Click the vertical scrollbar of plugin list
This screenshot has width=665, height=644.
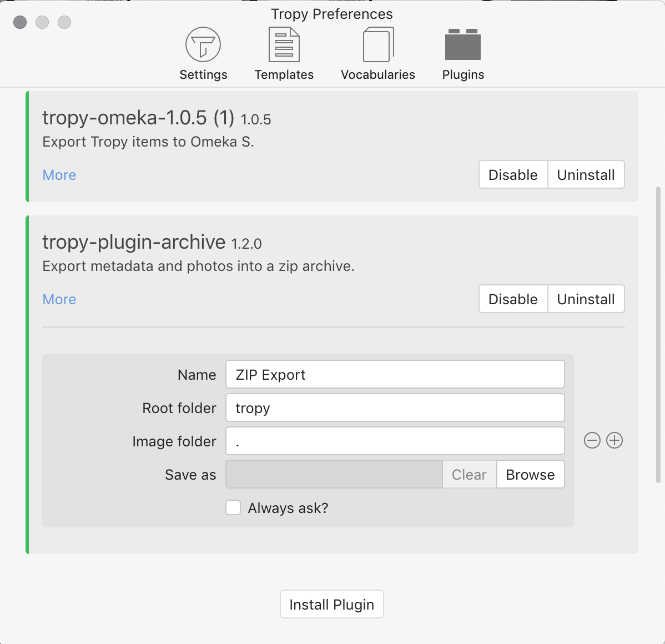tap(658, 334)
